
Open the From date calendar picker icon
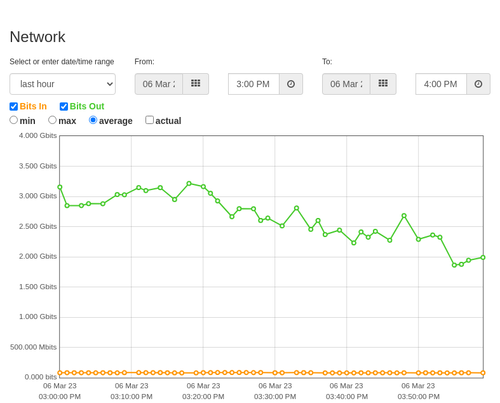[196, 84]
